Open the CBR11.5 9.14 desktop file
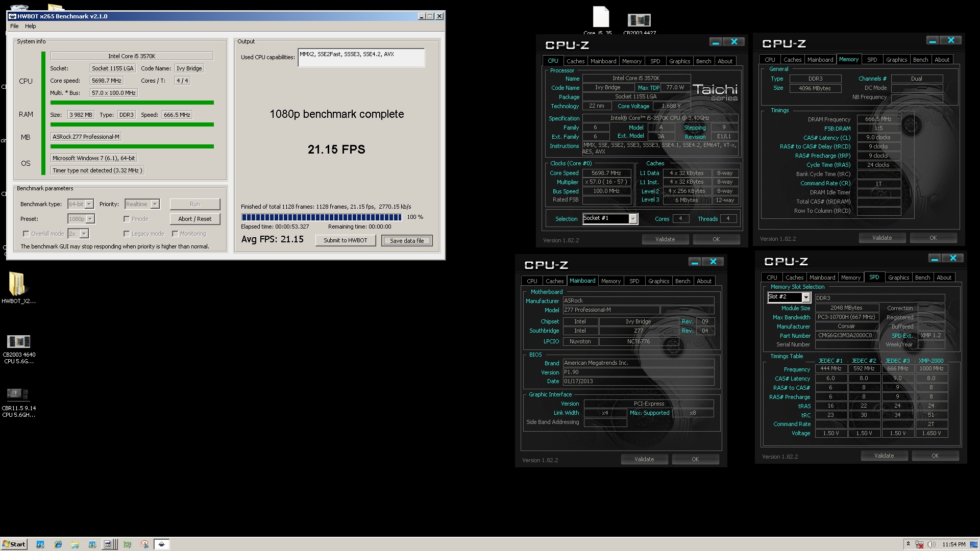This screenshot has width=980, height=551. point(19,403)
